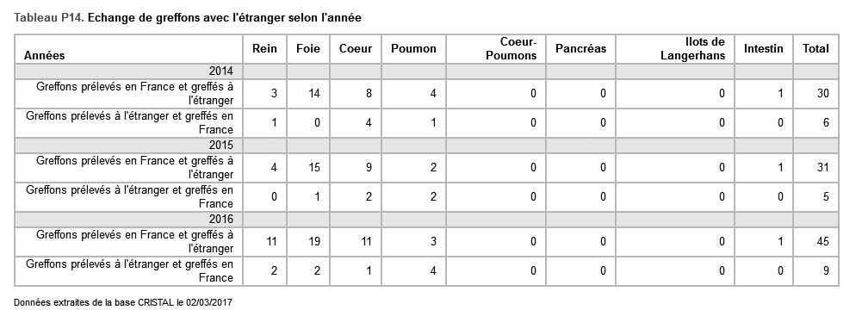
Task: Click the Total column header
Action: (815, 49)
